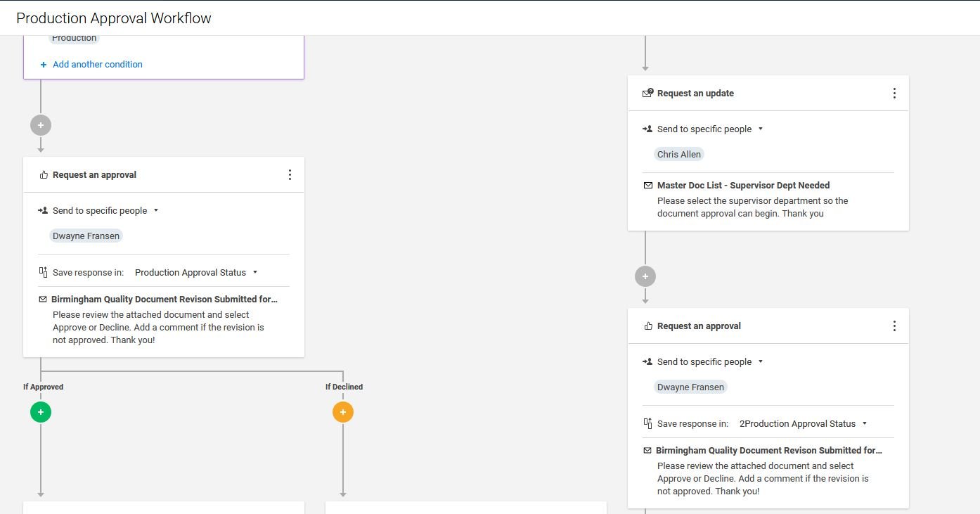Image resolution: width=980 pixels, height=514 pixels.
Task: Select Chris Allen recipient chip
Action: click(679, 154)
